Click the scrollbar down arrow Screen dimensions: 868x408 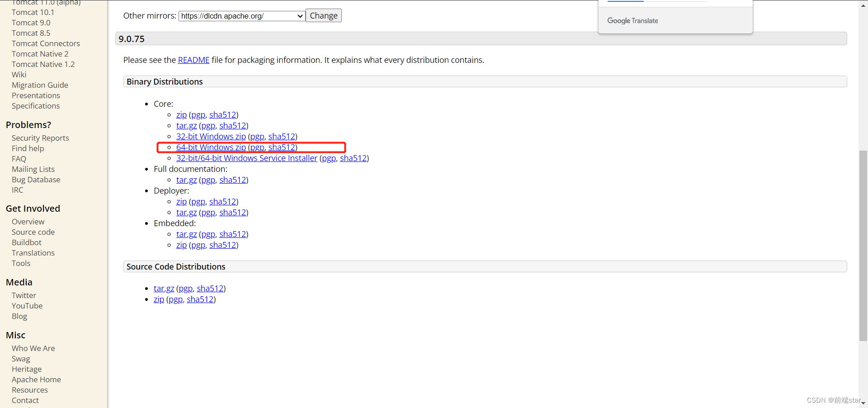click(863, 403)
